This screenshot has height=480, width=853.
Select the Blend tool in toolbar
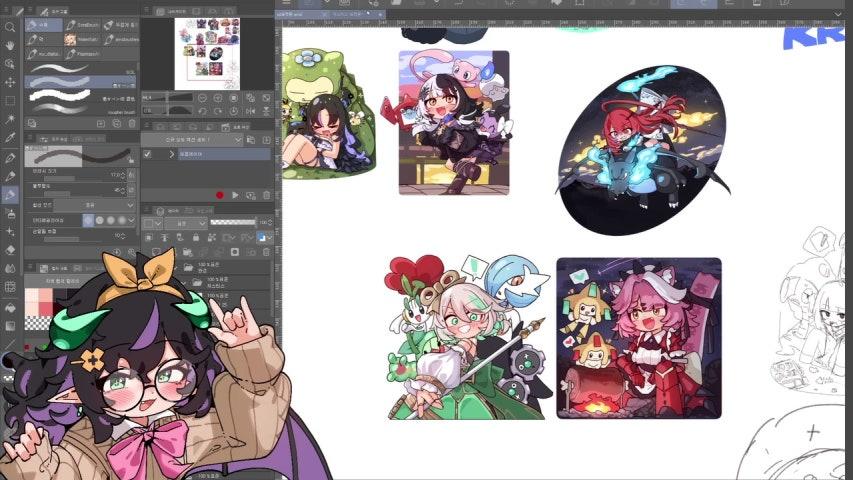pos(10,268)
